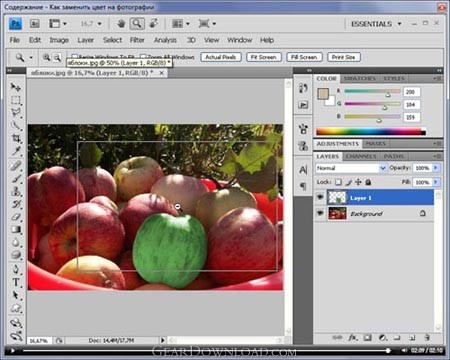Launch Bridge from the application bar
Image resolution: width=450 pixels, height=360 pixels.
click(x=34, y=24)
